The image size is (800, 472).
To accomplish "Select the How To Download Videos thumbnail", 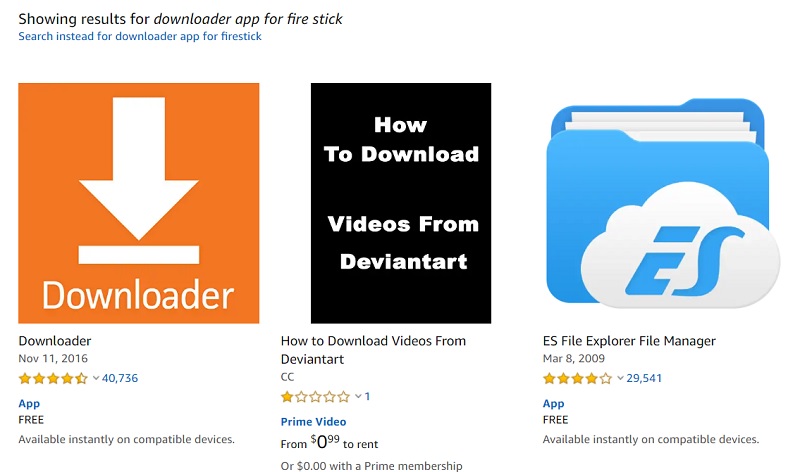I will (x=401, y=203).
